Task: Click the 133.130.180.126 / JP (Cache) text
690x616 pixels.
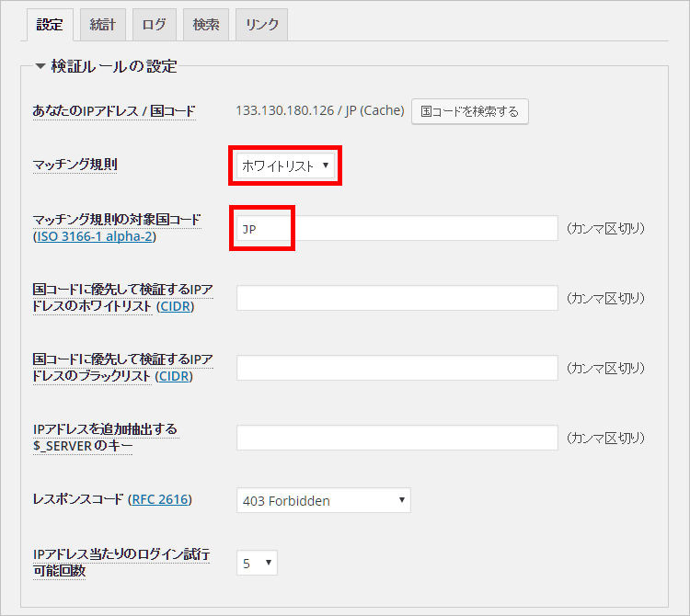Action: pyautogui.click(x=320, y=111)
